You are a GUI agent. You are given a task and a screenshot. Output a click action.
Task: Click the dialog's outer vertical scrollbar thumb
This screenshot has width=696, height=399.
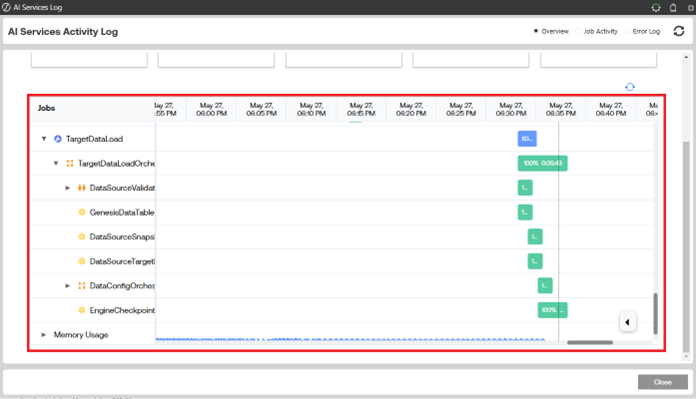[686, 246]
